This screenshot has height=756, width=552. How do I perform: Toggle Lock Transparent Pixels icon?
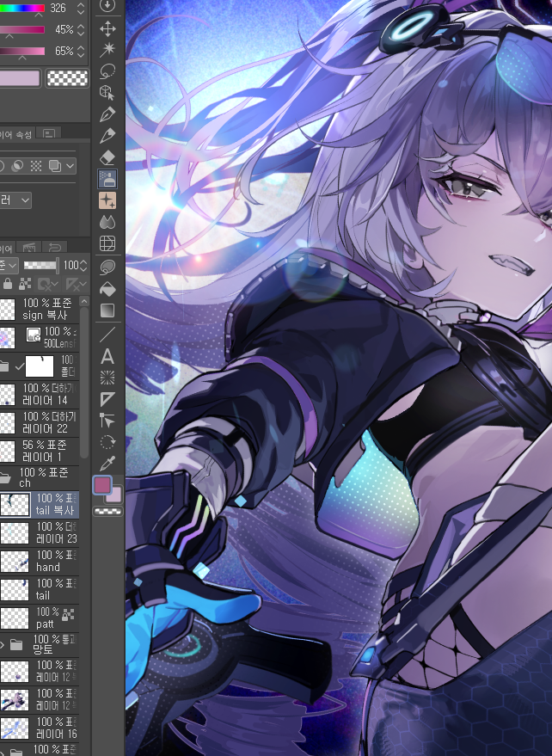click(x=25, y=284)
